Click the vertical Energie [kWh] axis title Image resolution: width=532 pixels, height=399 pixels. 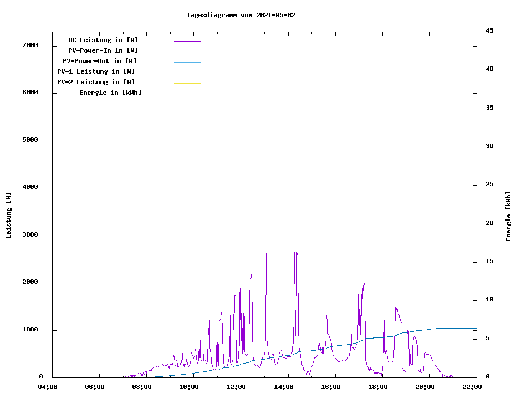coord(509,216)
